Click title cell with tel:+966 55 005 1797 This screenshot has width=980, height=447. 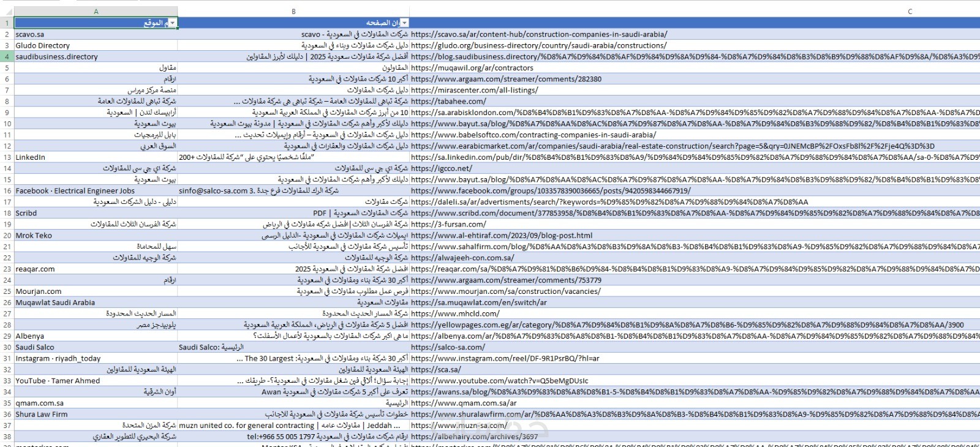click(x=293, y=437)
